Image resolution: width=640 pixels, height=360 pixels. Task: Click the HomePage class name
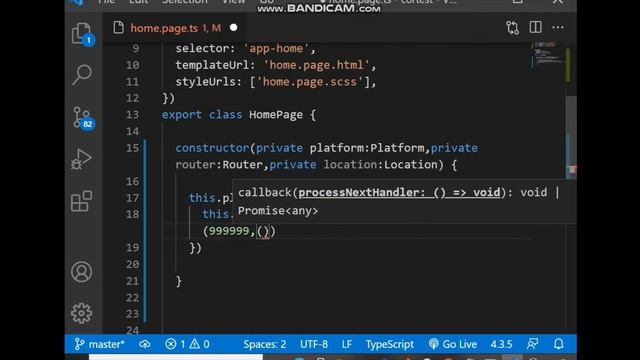point(276,115)
